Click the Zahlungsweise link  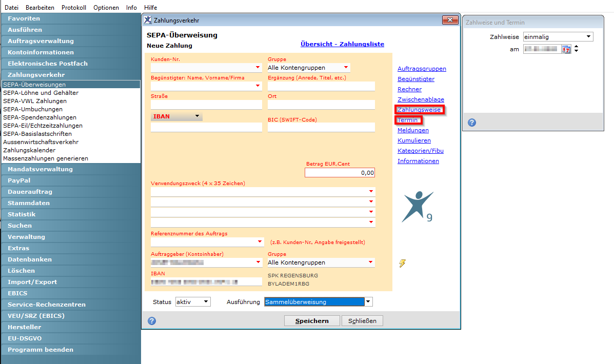pos(419,110)
